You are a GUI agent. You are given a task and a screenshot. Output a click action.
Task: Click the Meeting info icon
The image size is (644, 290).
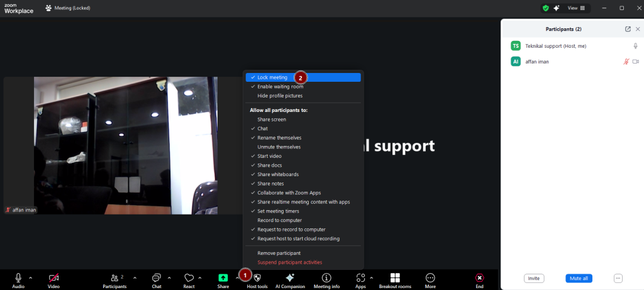tap(326, 277)
